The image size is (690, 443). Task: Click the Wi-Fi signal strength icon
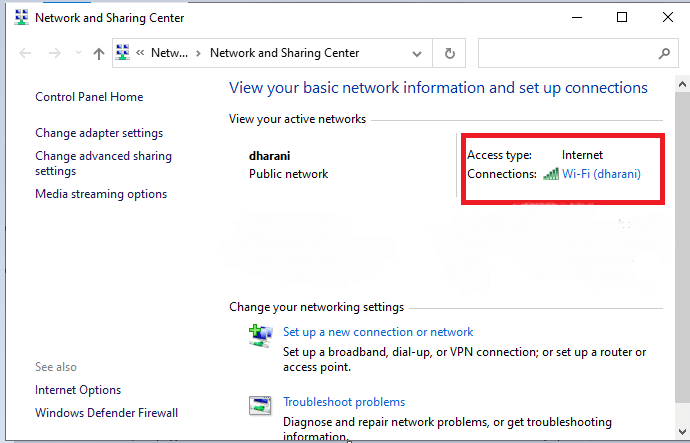[551, 174]
